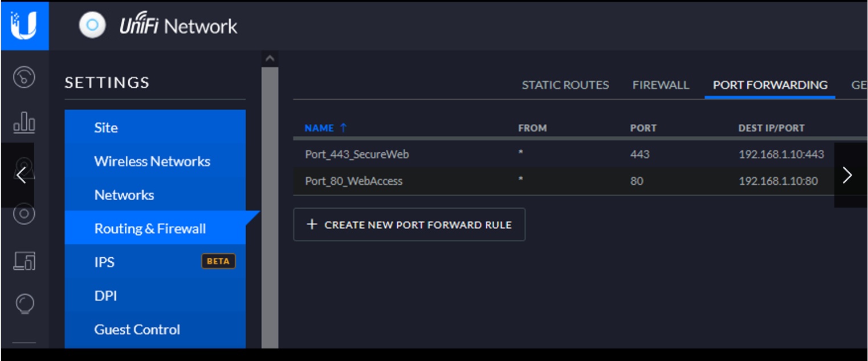Sort by the From column header

(x=532, y=128)
